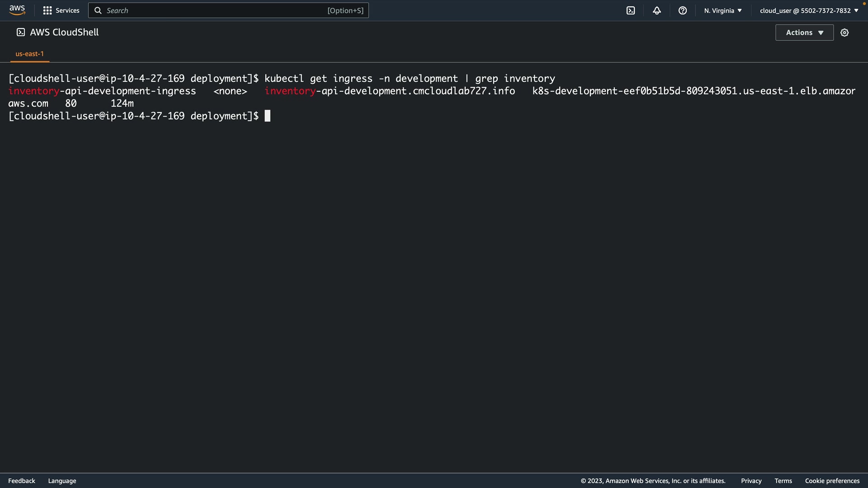The height and width of the screenshot is (488, 868).
Task: Click the terminal prompt cursor line
Action: [267, 116]
